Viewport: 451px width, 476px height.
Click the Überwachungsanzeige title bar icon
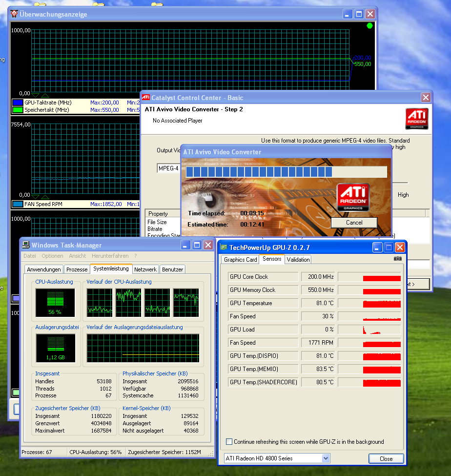pyautogui.click(x=14, y=14)
